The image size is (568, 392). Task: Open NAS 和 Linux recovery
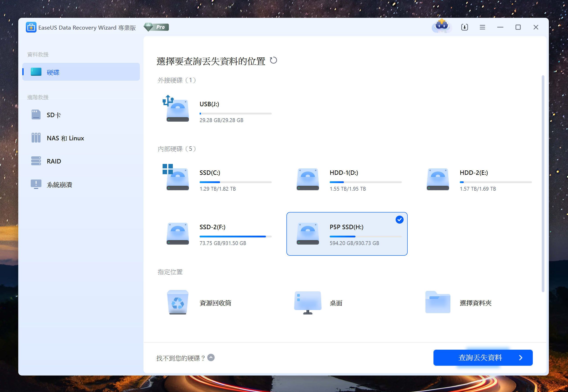[65, 138]
